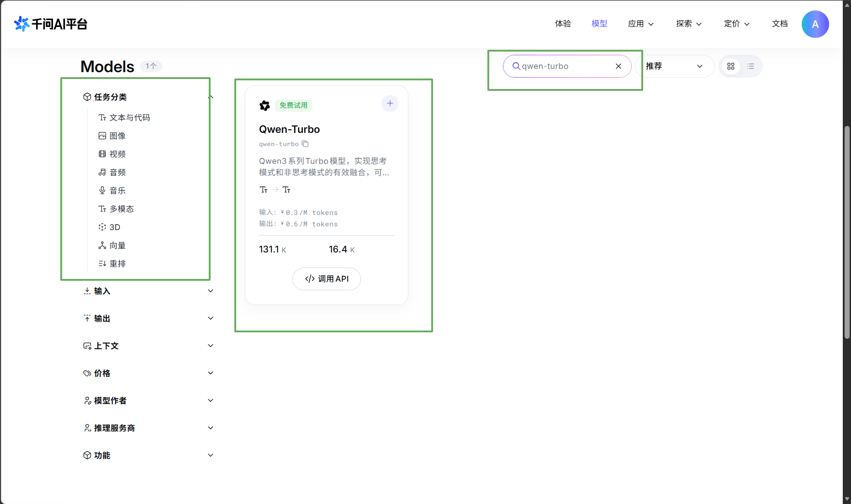Click the Qwen-Turbo model logo icon

[x=265, y=105]
